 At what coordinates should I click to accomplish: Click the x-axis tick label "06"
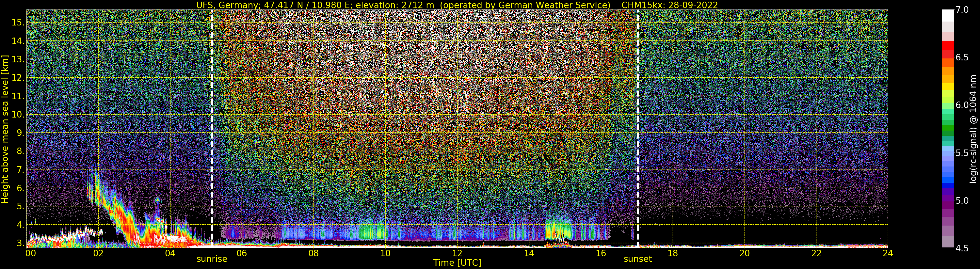click(242, 253)
